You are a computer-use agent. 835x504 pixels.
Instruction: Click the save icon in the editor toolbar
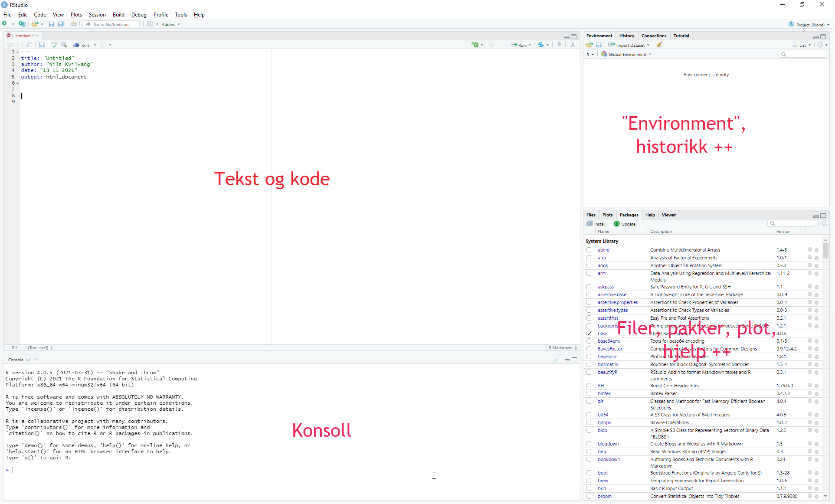(42, 45)
